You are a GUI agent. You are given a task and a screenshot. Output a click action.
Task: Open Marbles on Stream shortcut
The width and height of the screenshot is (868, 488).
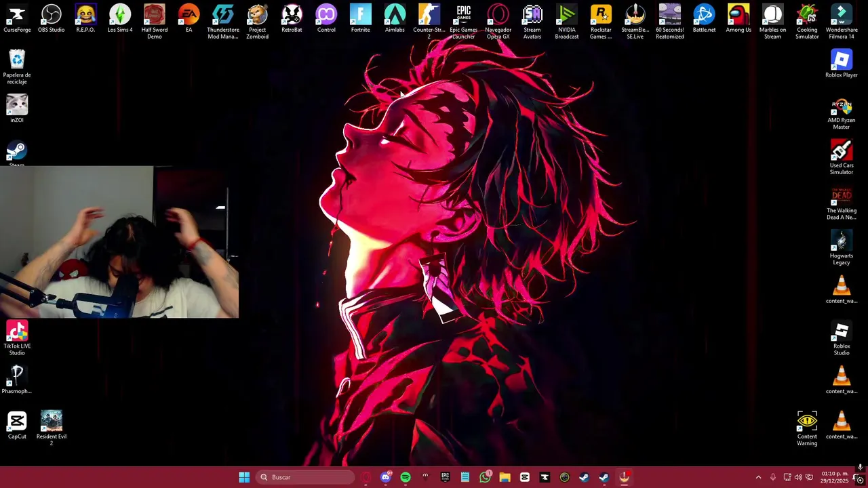pyautogui.click(x=773, y=22)
